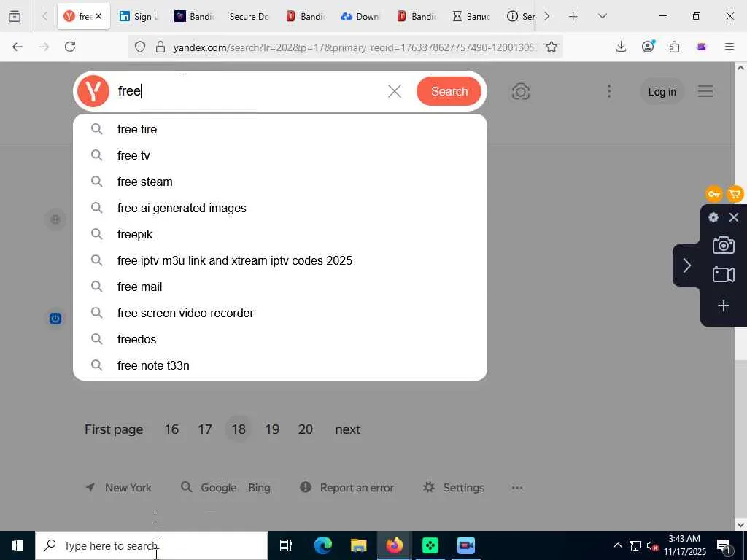
Task: Reload the current page
Action: click(70, 47)
